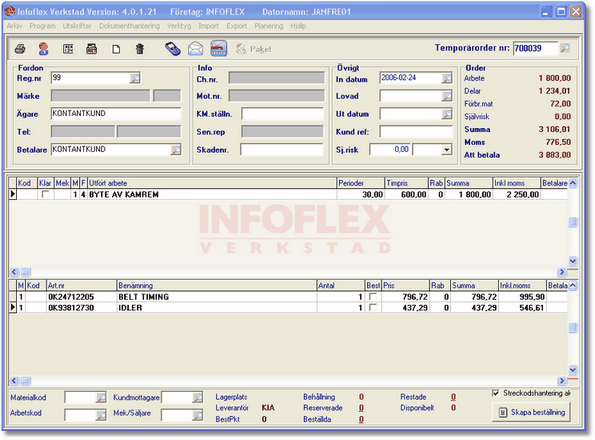The image size is (595, 440).
Task: Create a new blank document icon
Action: pyautogui.click(x=116, y=49)
